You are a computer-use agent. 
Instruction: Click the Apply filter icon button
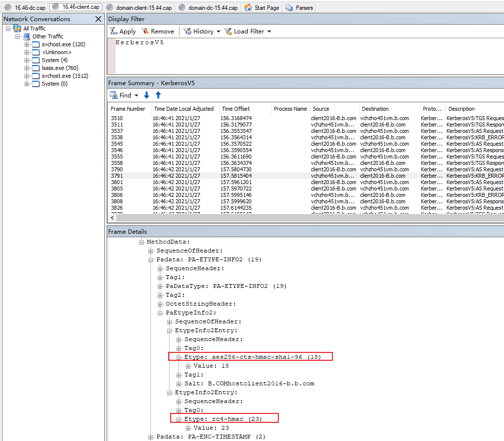pyautogui.click(x=123, y=31)
